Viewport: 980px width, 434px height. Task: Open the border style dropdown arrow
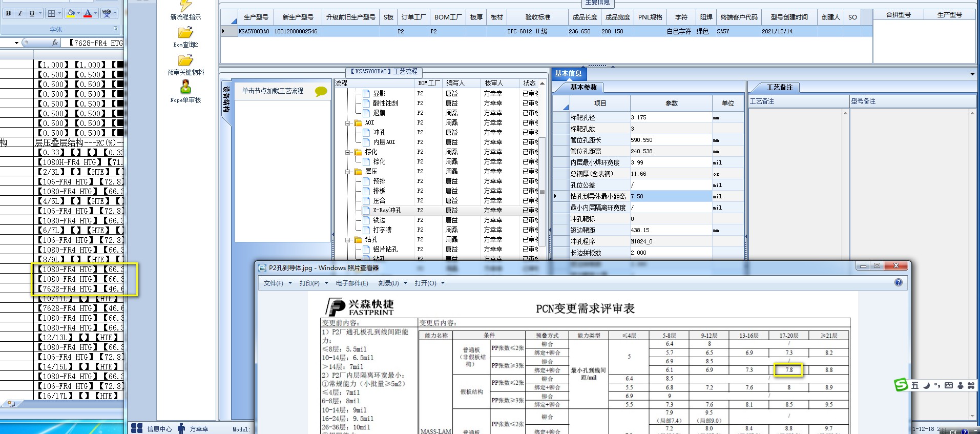(59, 13)
